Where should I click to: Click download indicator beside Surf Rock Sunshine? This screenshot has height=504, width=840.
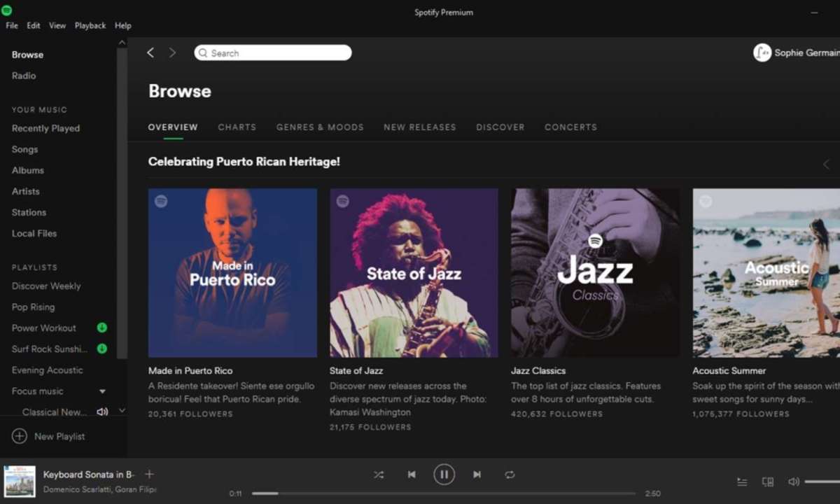tap(101, 349)
